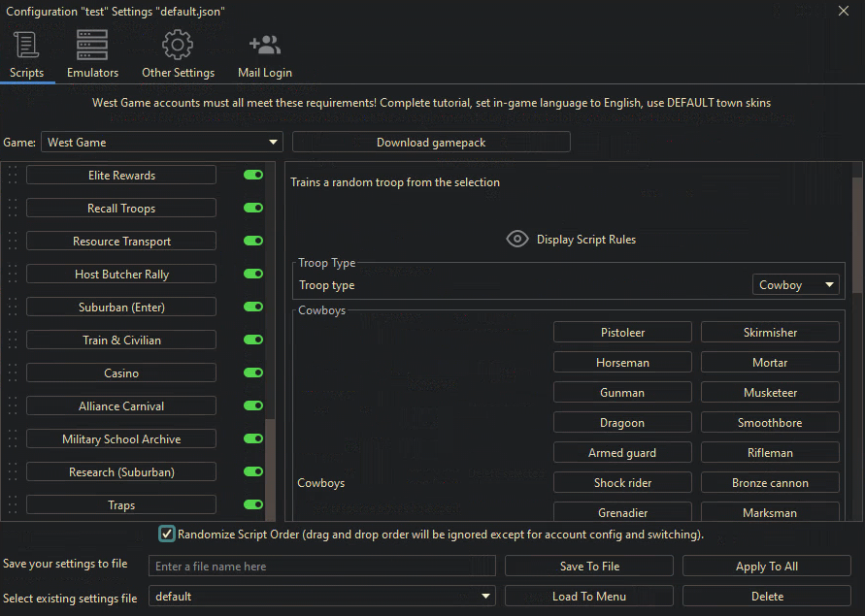Image resolution: width=865 pixels, height=616 pixels.
Task: Click the script settings panel scrollbar
Action: (856, 235)
